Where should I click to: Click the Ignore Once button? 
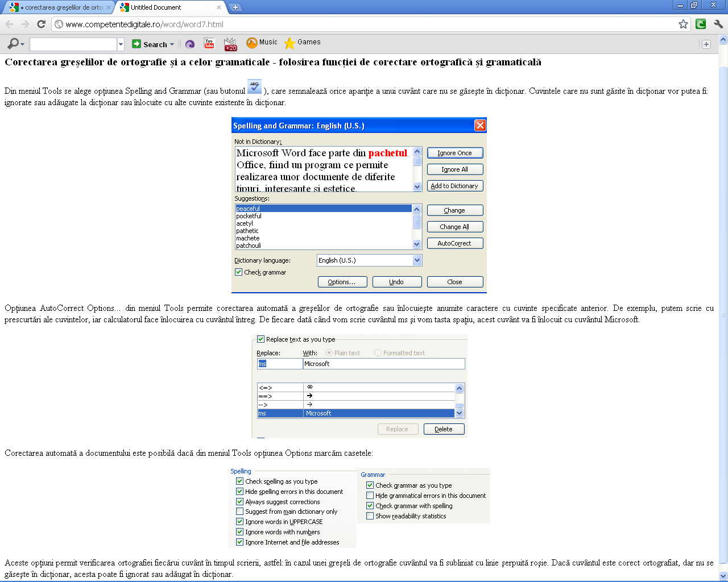(455, 153)
